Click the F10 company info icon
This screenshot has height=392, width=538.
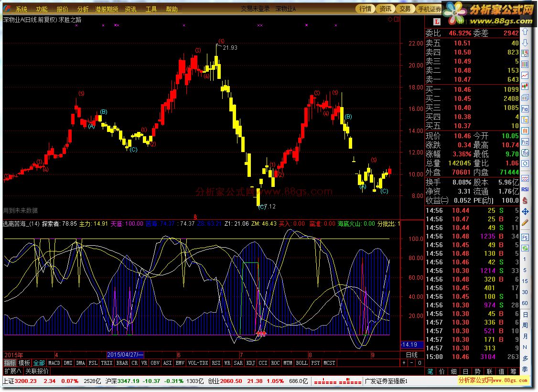point(525,109)
